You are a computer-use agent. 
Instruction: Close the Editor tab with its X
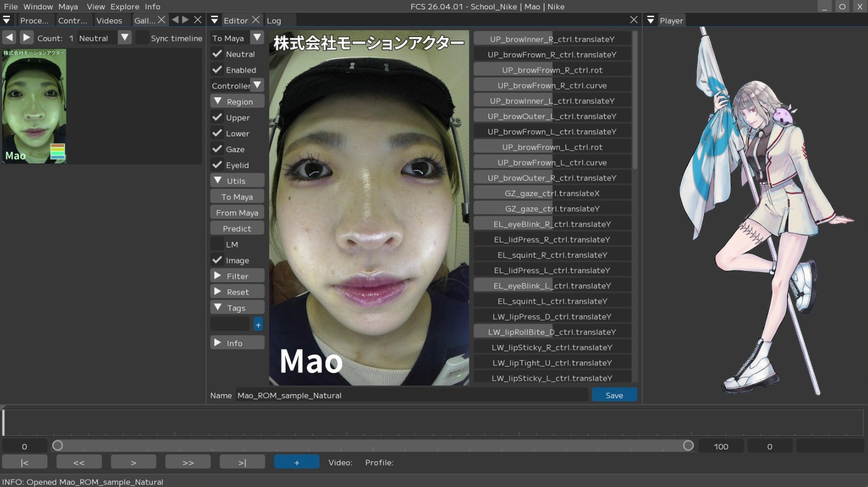(x=255, y=20)
